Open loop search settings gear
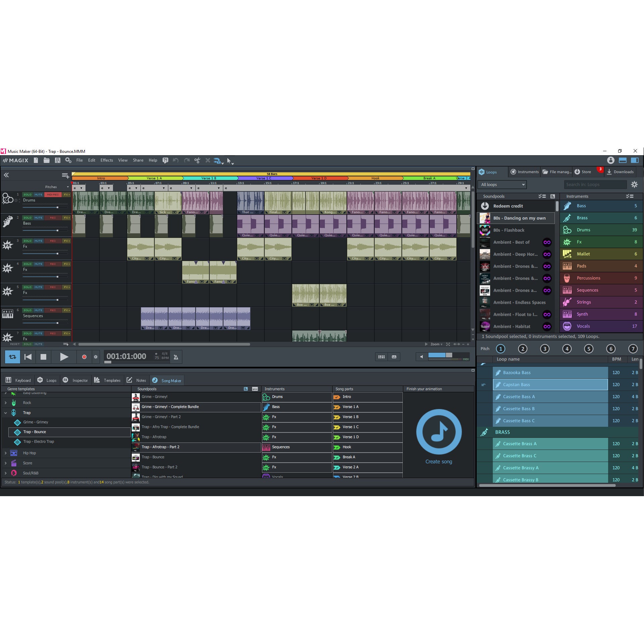Image resolution: width=644 pixels, height=644 pixels. pyautogui.click(x=634, y=184)
